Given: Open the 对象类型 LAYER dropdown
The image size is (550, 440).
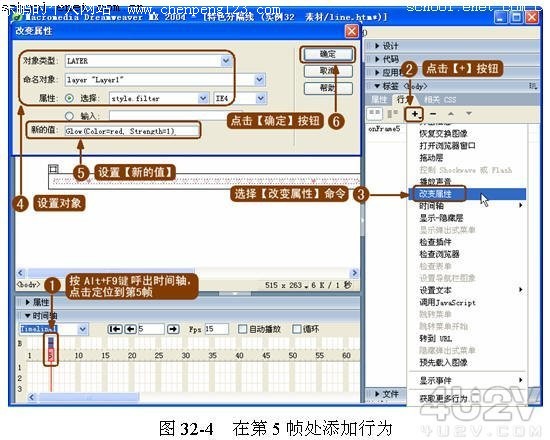Looking at the screenshot, I should coord(226,61).
